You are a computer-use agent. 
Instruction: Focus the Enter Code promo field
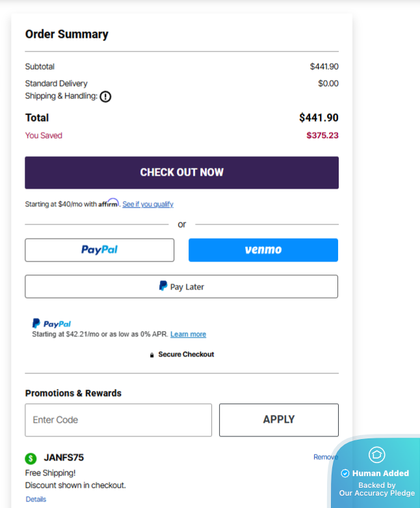coord(118,420)
